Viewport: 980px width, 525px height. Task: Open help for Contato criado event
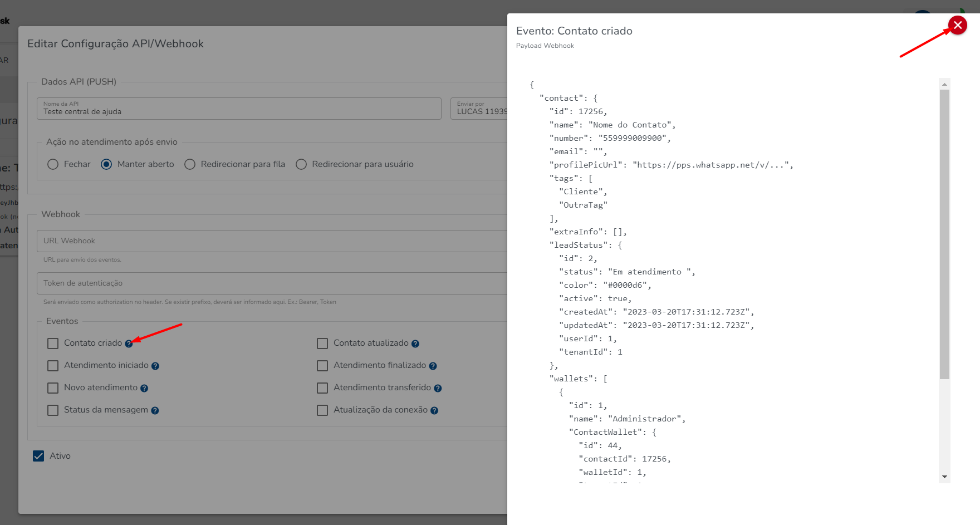129,344
